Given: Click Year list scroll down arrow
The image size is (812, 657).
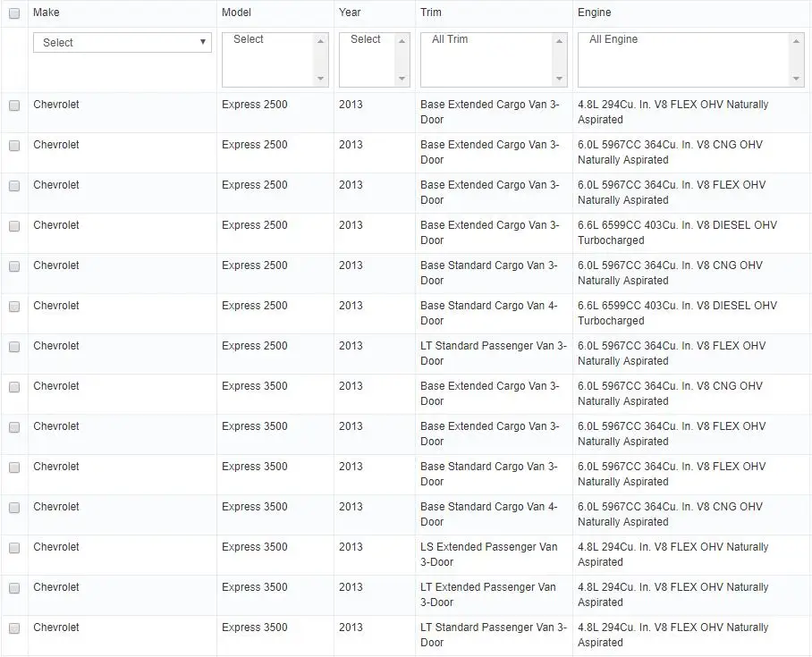Looking at the screenshot, I should [402, 79].
